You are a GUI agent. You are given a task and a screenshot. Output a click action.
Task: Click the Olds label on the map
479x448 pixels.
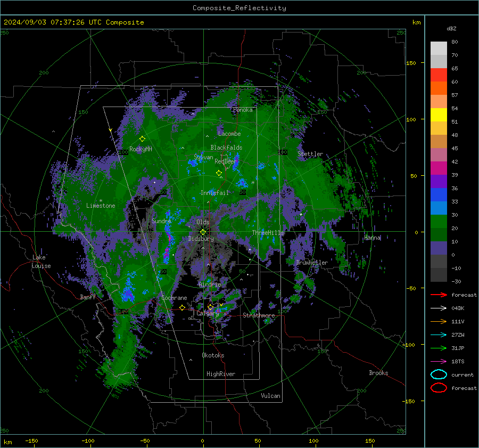tap(203, 222)
